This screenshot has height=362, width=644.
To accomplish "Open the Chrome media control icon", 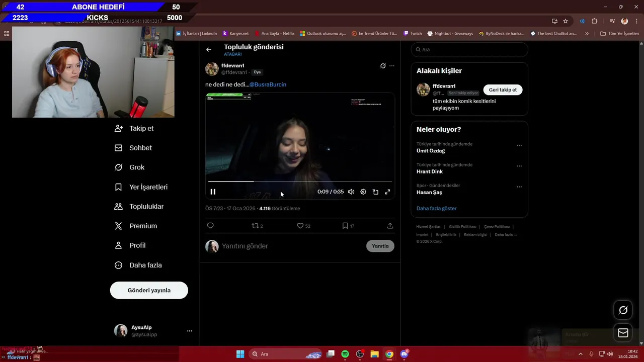I will [x=612, y=21].
